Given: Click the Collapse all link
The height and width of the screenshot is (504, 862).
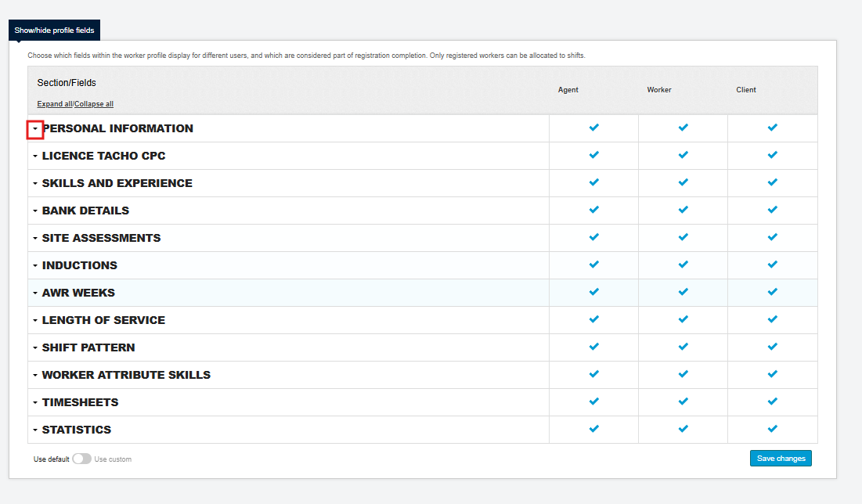Looking at the screenshot, I should click(94, 104).
